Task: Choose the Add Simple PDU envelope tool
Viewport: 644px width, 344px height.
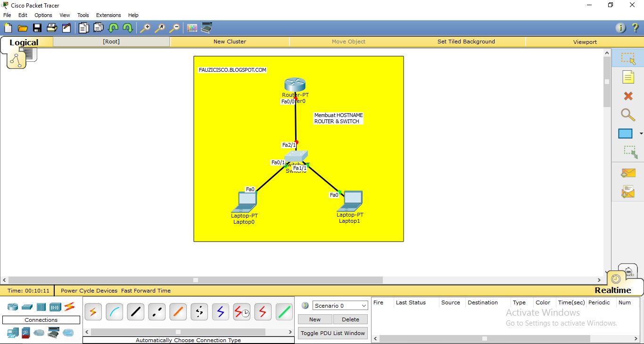Action: coord(627,173)
